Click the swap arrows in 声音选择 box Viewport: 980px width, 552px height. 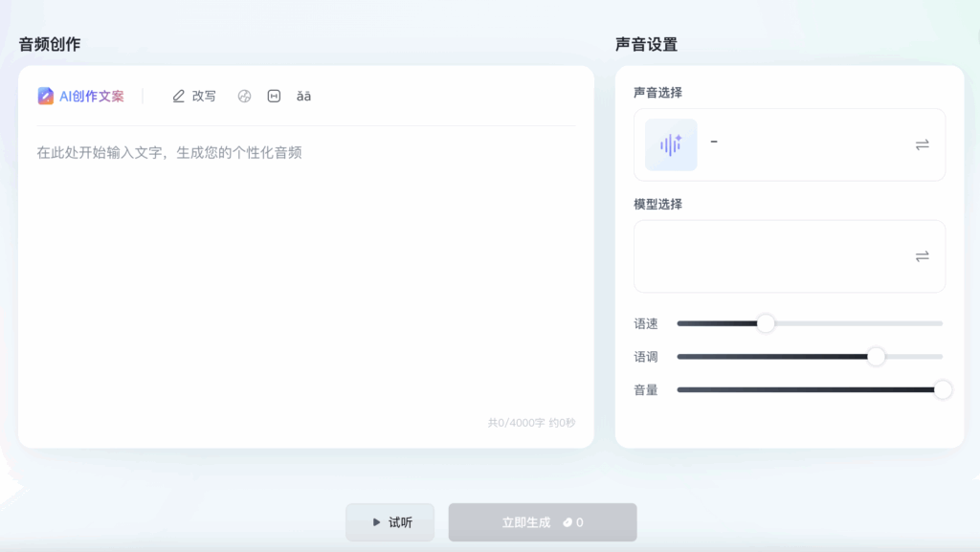pos(922,144)
